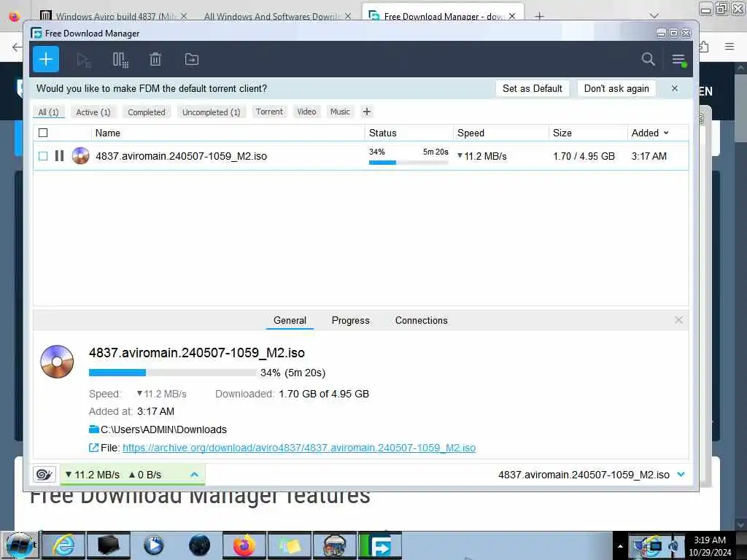Open Firefox application menu
The height and width of the screenshot is (560, 747).
[729, 46]
